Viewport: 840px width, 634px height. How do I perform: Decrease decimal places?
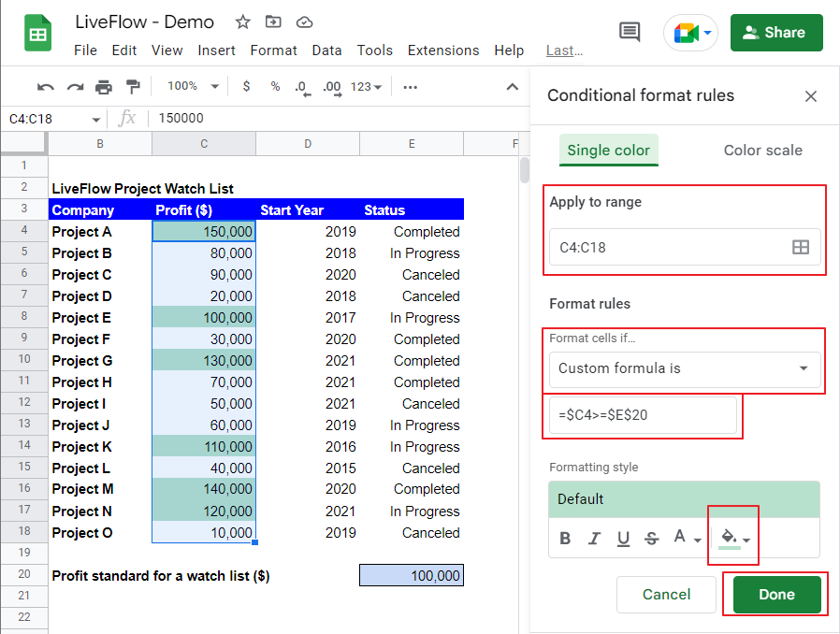(x=303, y=87)
